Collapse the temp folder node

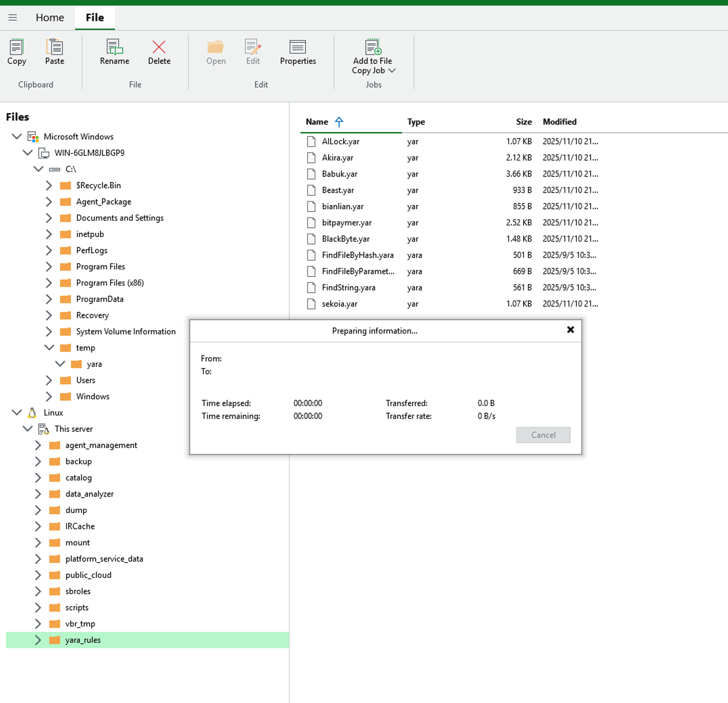[x=49, y=347]
